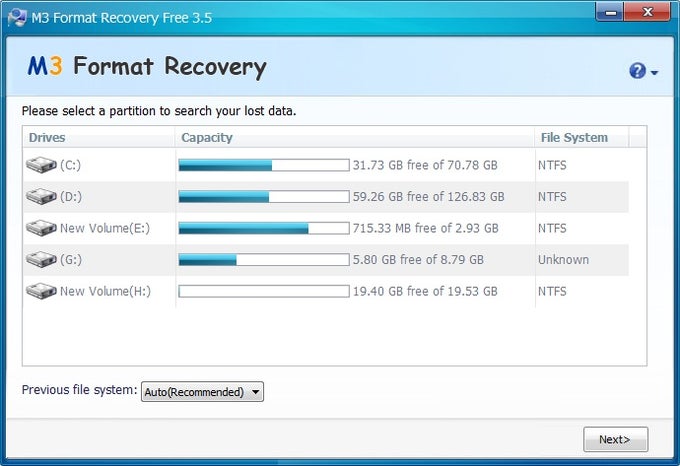Click the New Volume(H:) drive icon
The height and width of the screenshot is (466, 680).
41,291
